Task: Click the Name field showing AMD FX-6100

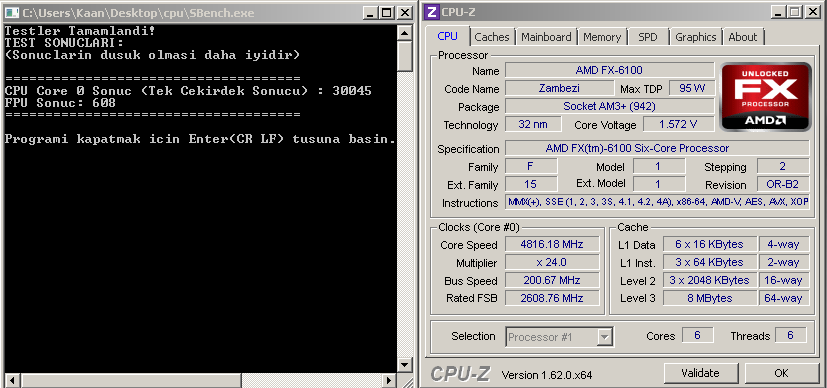Action: tap(609, 70)
